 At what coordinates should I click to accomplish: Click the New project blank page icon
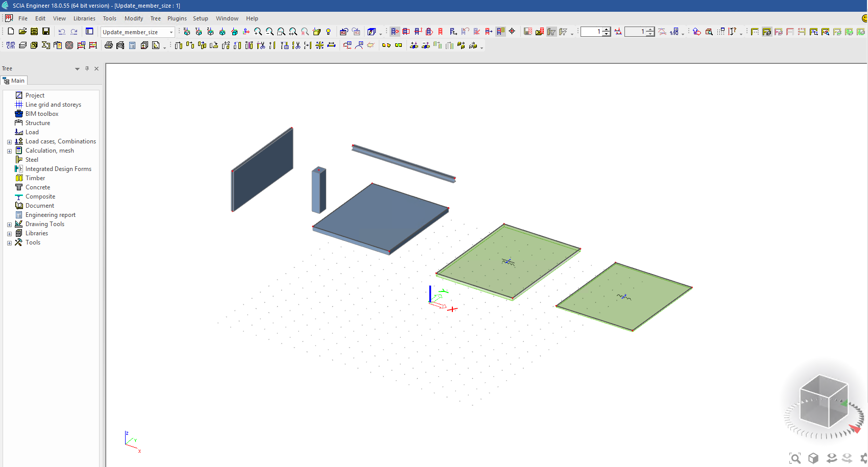(11, 32)
